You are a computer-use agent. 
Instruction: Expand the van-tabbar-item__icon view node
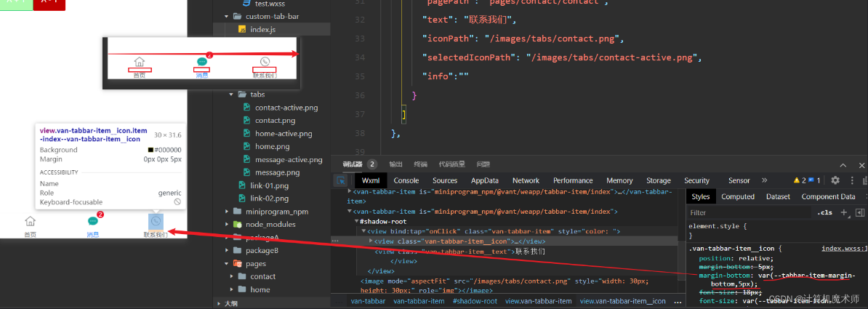[x=371, y=241]
